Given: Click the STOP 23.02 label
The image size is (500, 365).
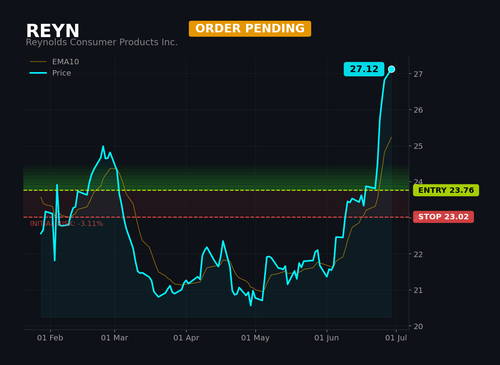Looking at the screenshot, I should point(443,217).
